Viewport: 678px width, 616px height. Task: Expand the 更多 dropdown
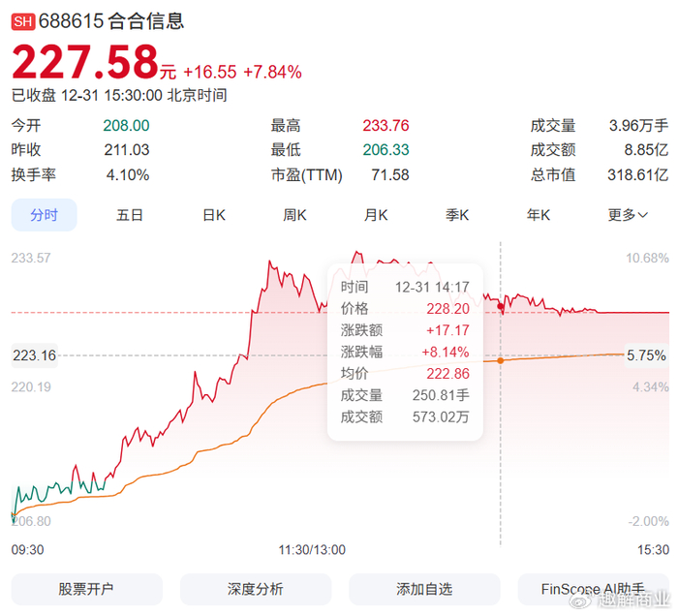click(628, 215)
